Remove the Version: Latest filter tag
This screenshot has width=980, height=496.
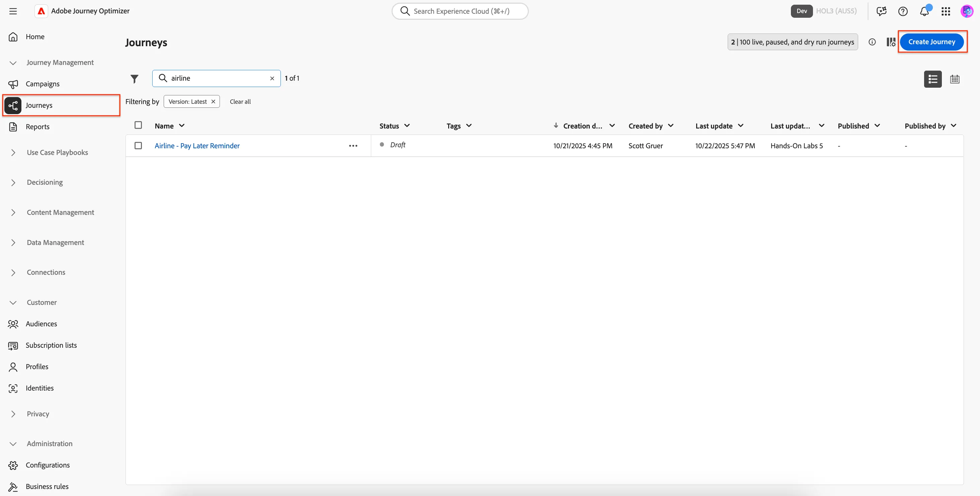[x=213, y=101]
